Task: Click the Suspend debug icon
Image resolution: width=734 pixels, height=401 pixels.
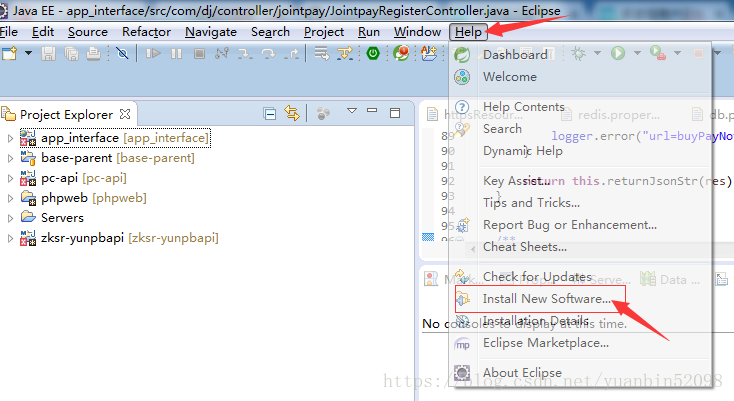Action: (x=176, y=54)
